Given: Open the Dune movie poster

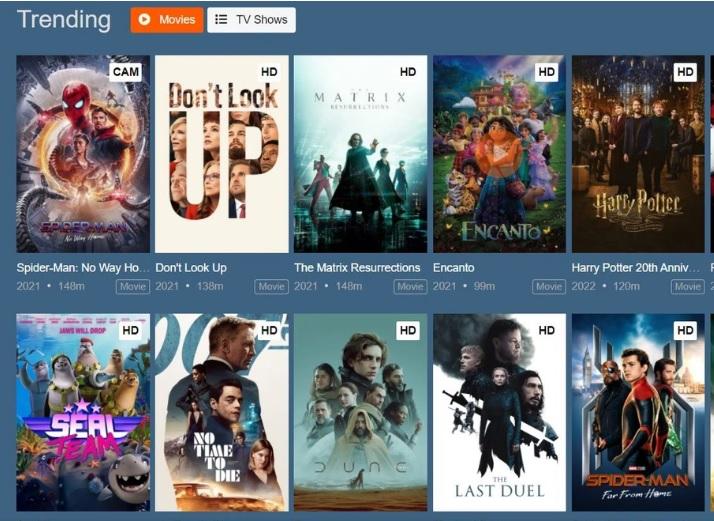Looking at the screenshot, I should [361, 412].
